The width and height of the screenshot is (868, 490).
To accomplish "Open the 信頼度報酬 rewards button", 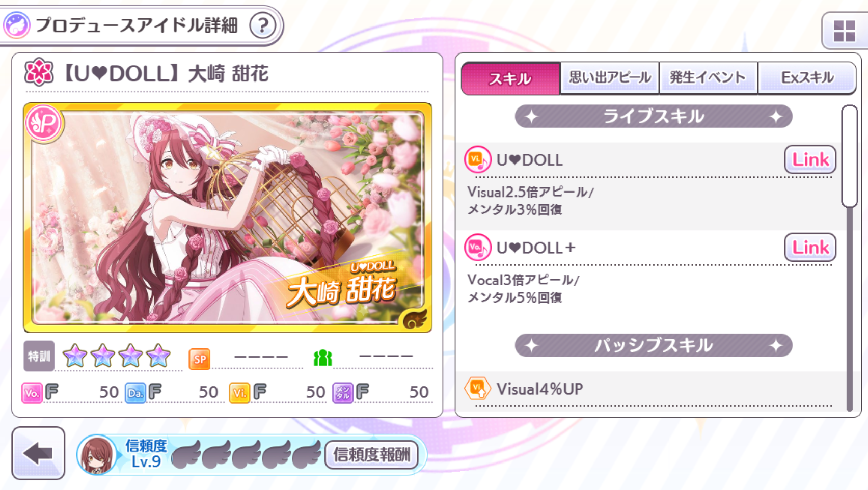I will tap(371, 454).
